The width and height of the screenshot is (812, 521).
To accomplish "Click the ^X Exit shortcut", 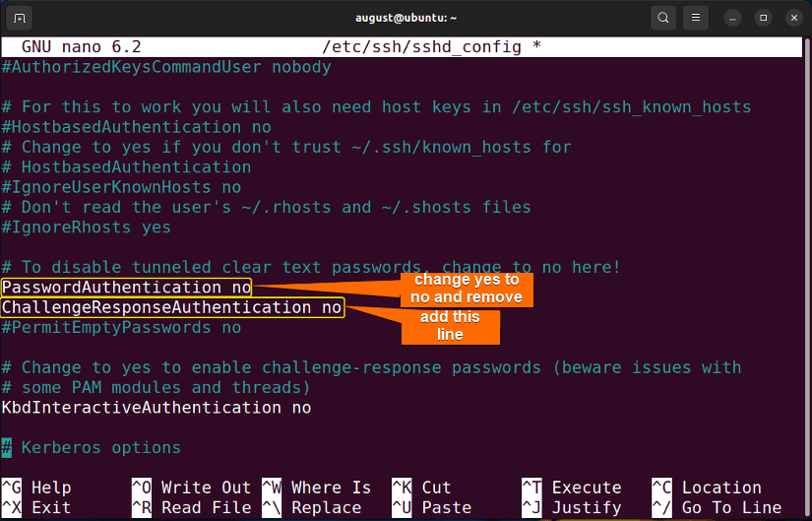I will (x=36, y=507).
